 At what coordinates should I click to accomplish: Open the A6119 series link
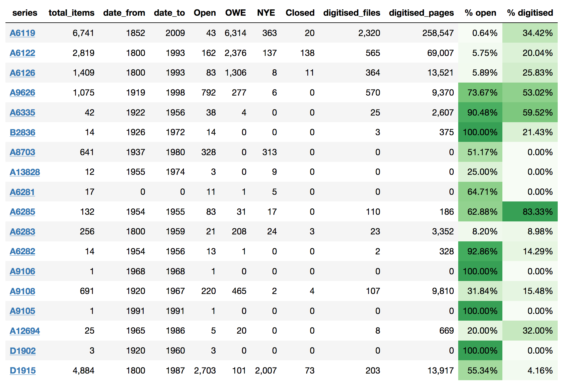click(x=22, y=33)
